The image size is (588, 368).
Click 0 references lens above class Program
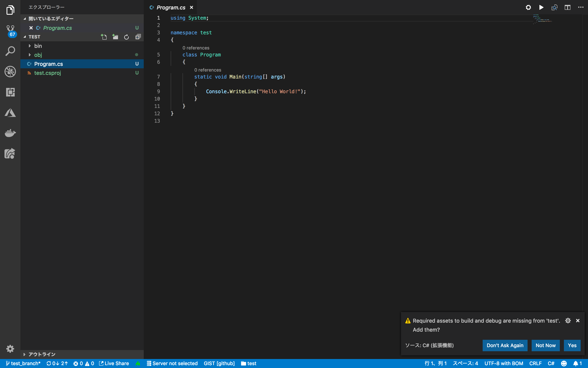pyautogui.click(x=196, y=48)
